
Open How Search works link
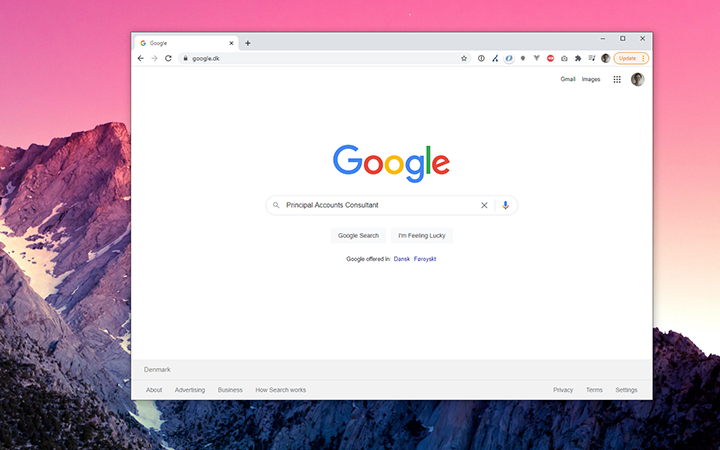[x=281, y=390]
